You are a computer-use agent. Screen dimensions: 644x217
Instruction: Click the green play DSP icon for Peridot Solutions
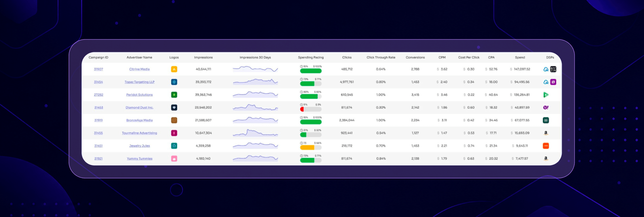(546, 95)
